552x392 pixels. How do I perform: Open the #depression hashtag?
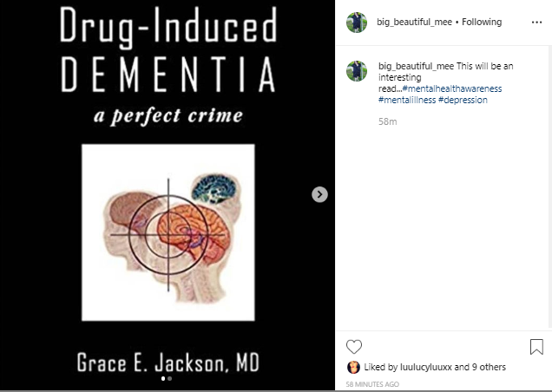[x=463, y=100]
